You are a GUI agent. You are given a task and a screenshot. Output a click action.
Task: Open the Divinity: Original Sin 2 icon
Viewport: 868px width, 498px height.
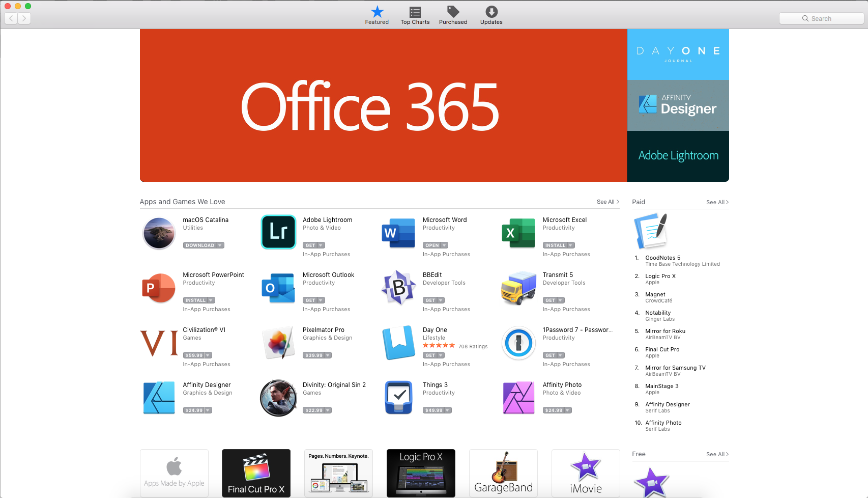(x=278, y=398)
